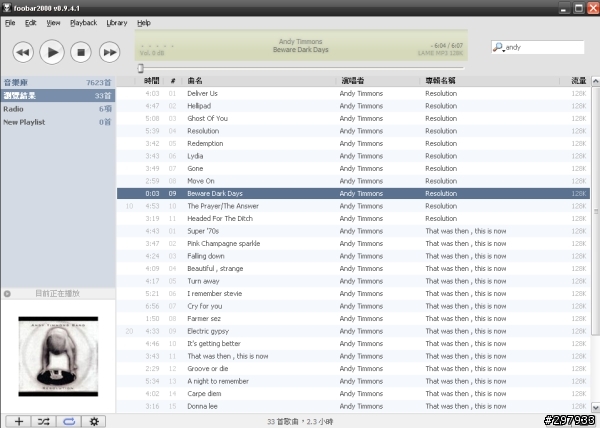Select the Radio playlist
600x428 pixels.
(x=58, y=109)
